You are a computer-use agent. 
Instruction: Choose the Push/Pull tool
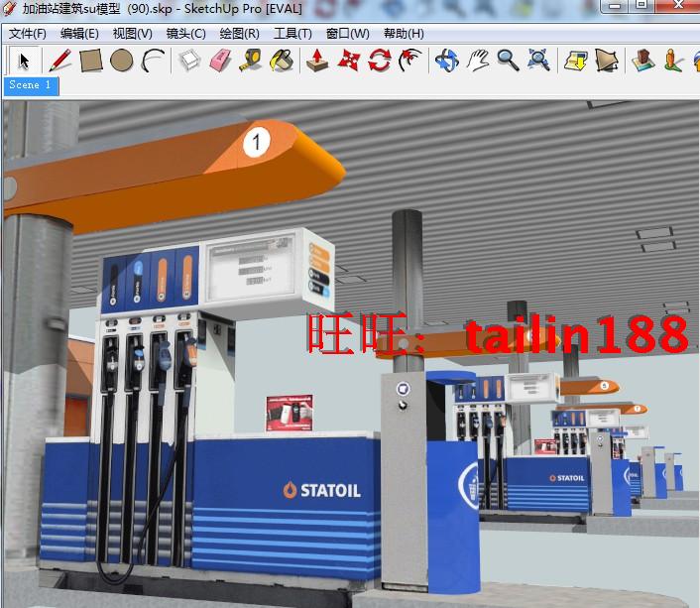coord(317,61)
